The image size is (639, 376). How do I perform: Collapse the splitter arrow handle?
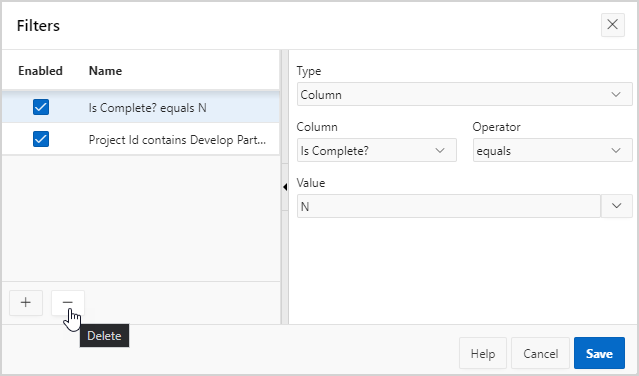(x=285, y=187)
